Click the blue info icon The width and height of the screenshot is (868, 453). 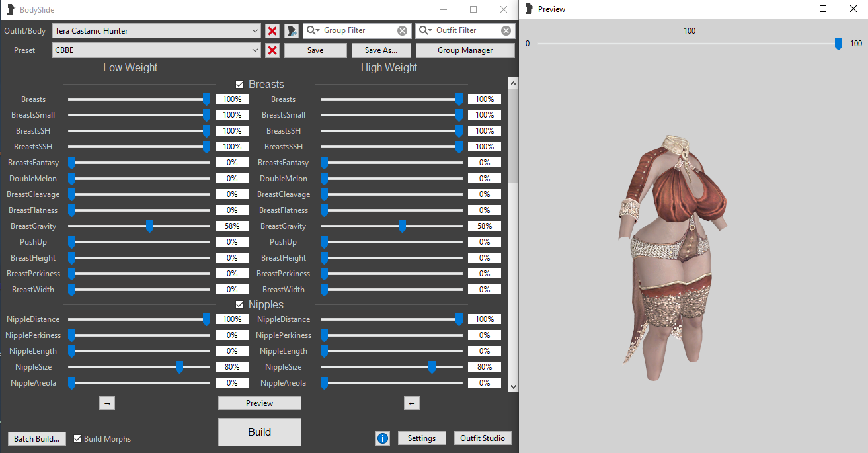click(x=383, y=438)
